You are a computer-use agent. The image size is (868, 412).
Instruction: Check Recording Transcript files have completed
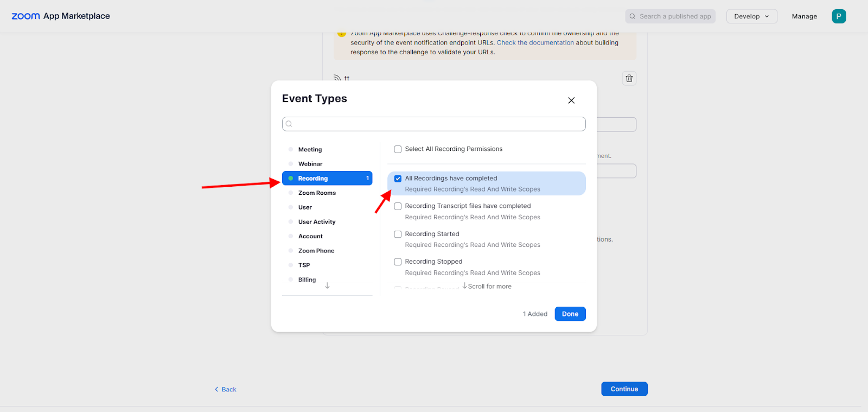coord(398,206)
